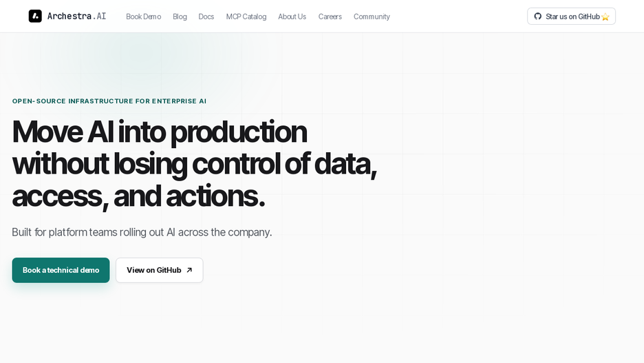Go to the Blog page

coord(180,17)
